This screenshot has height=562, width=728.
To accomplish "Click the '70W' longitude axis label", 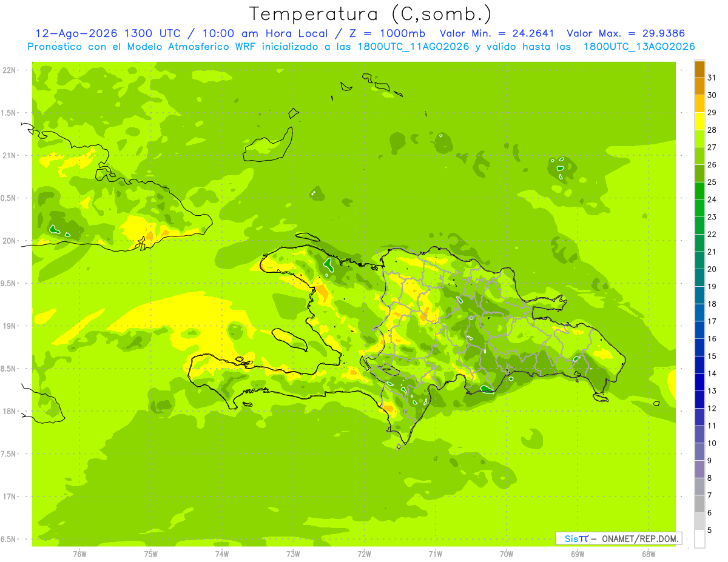I will tap(507, 554).
